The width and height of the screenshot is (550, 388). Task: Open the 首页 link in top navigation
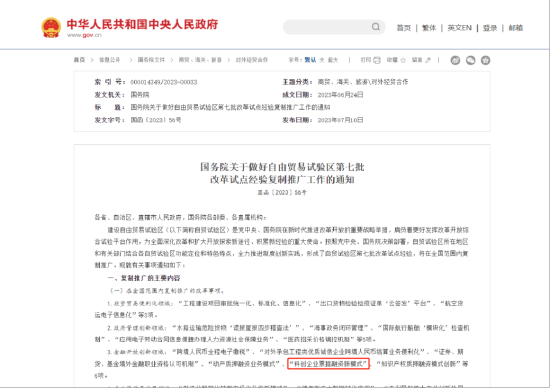click(404, 28)
